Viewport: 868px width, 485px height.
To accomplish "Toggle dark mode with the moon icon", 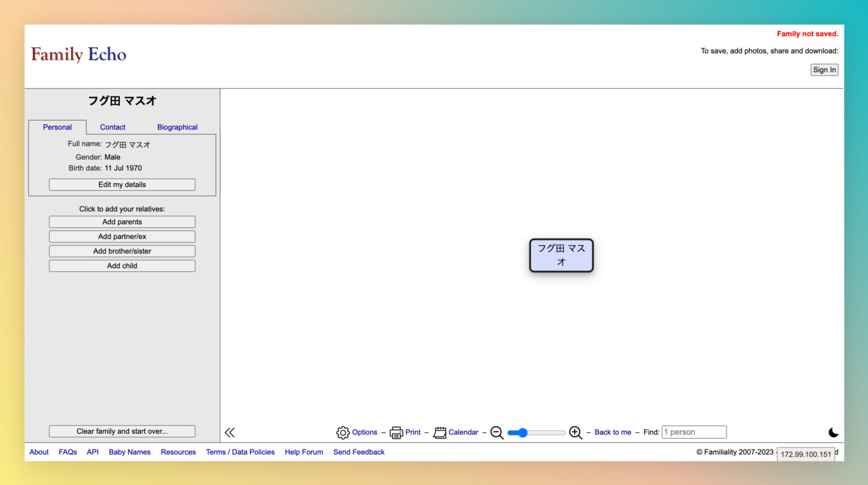I will (x=834, y=432).
